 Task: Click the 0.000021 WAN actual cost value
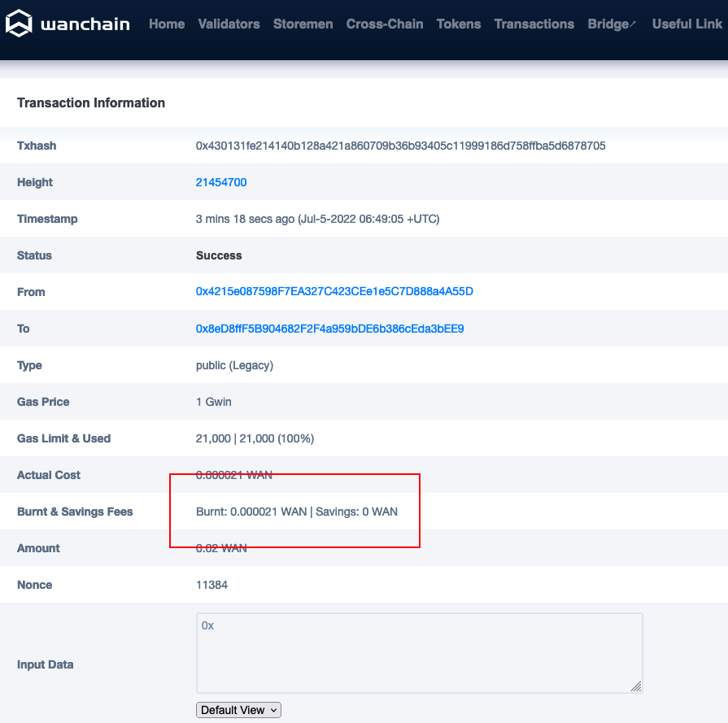(x=234, y=475)
